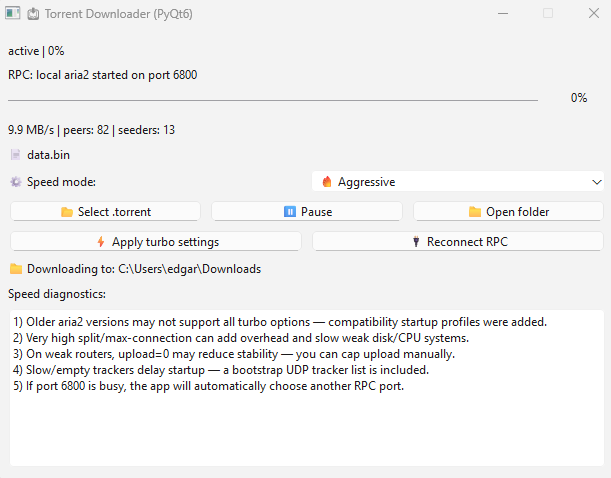611x478 pixels.
Task: Close the Torrent Downloader window
Action: (591, 14)
